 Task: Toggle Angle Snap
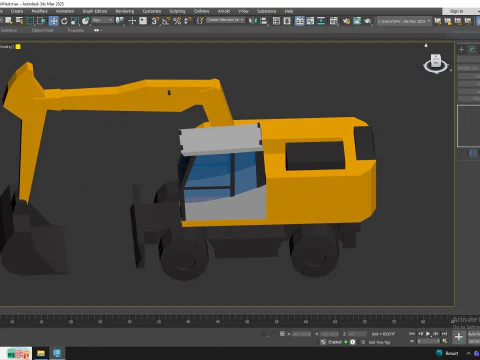point(166,21)
